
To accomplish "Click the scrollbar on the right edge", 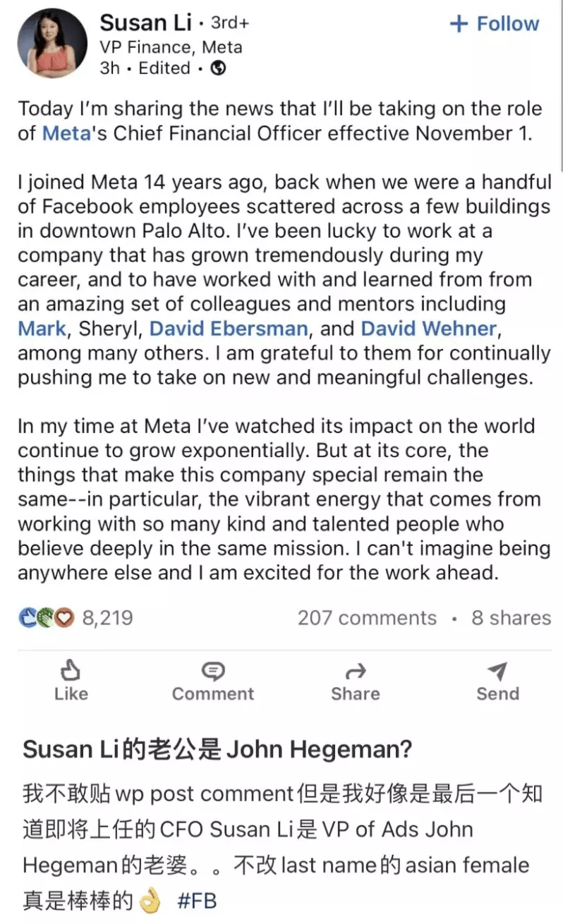I will (559, 85).
